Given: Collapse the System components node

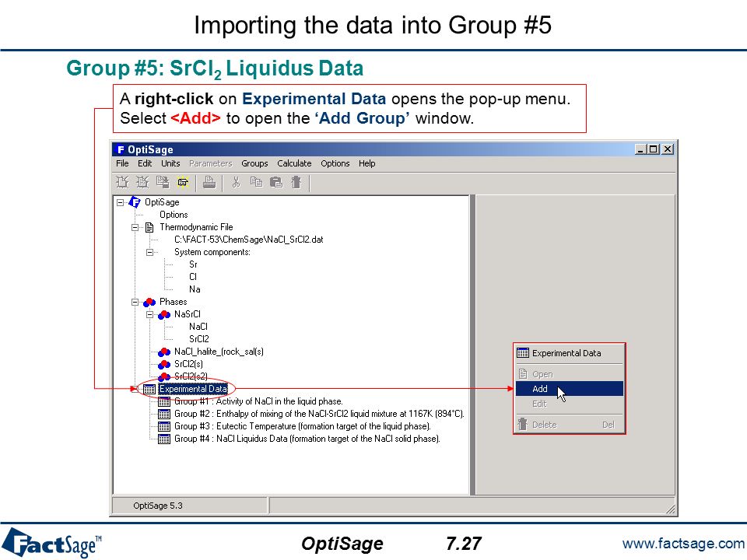Looking at the screenshot, I should point(149,252).
